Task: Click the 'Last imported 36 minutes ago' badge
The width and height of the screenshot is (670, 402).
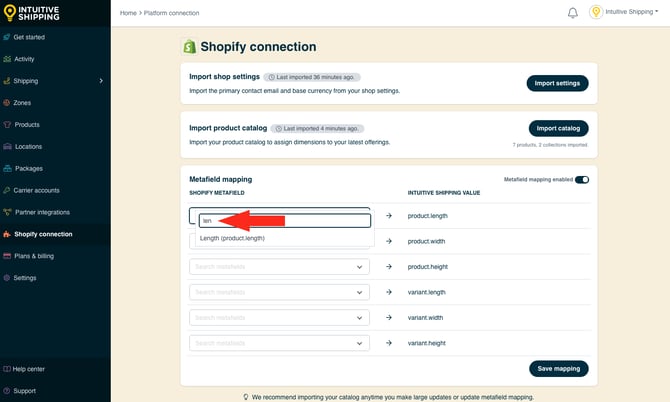Action: tap(312, 77)
